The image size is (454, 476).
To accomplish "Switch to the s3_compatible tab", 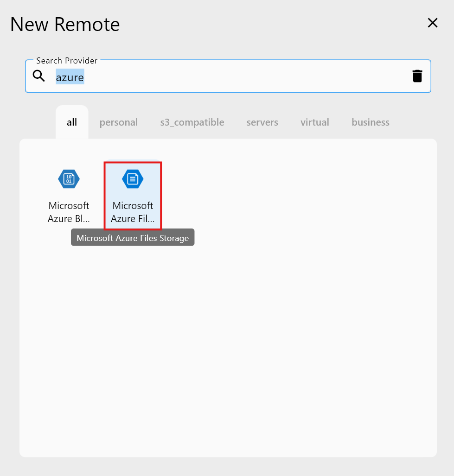I will [192, 122].
